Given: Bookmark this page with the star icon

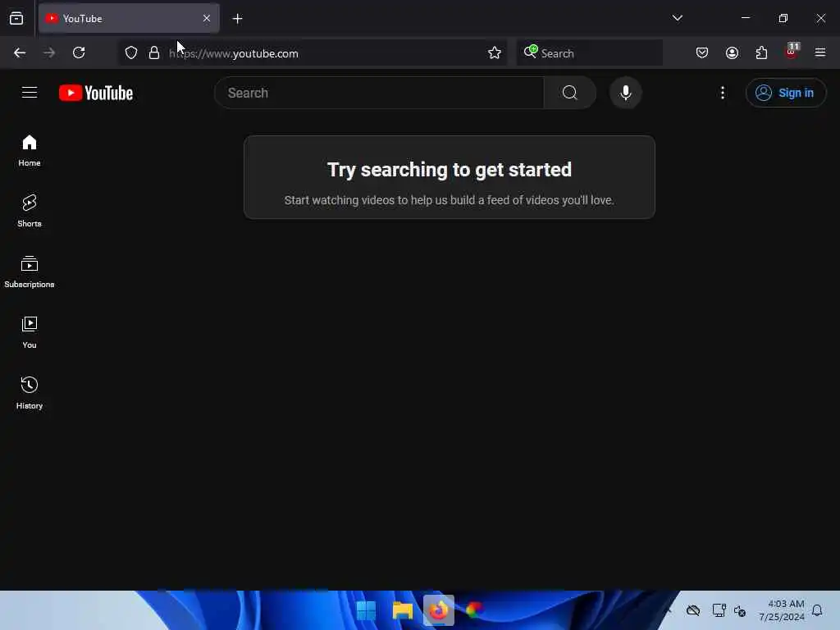Looking at the screenshot, I should [494, 53].
